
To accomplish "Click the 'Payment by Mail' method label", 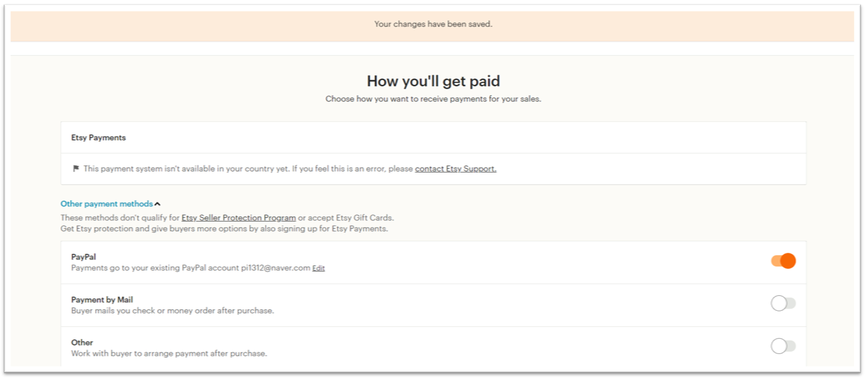I will [x=102, y=300].
